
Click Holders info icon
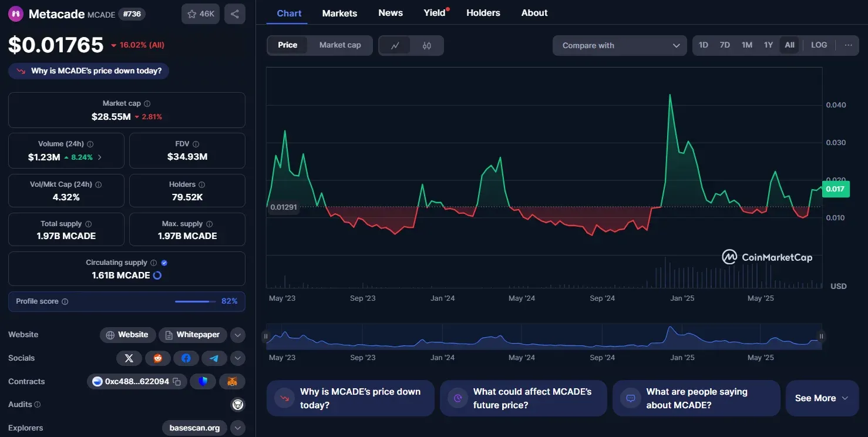(202, 184)
